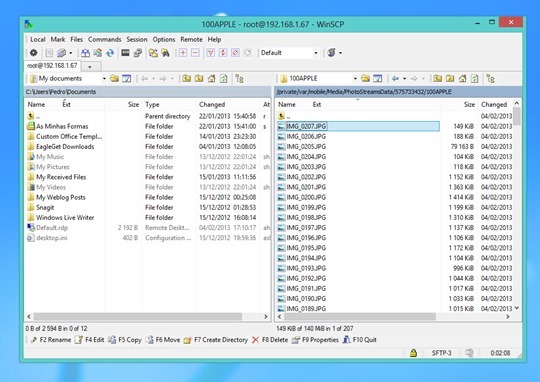Go to local home directory icon

click(x=211, y=79)
